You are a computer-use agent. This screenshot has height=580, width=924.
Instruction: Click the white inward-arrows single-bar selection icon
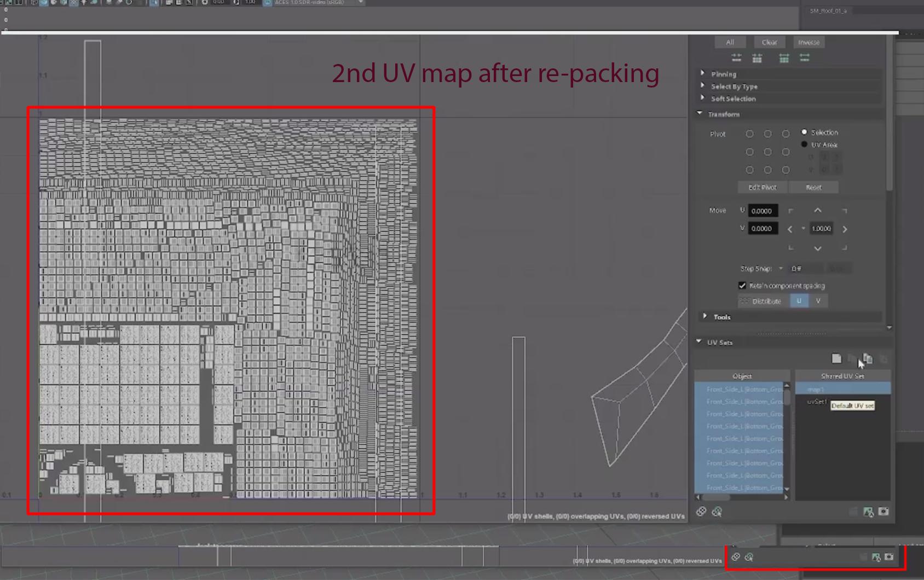pyautogui.click(x=736, y=58)
